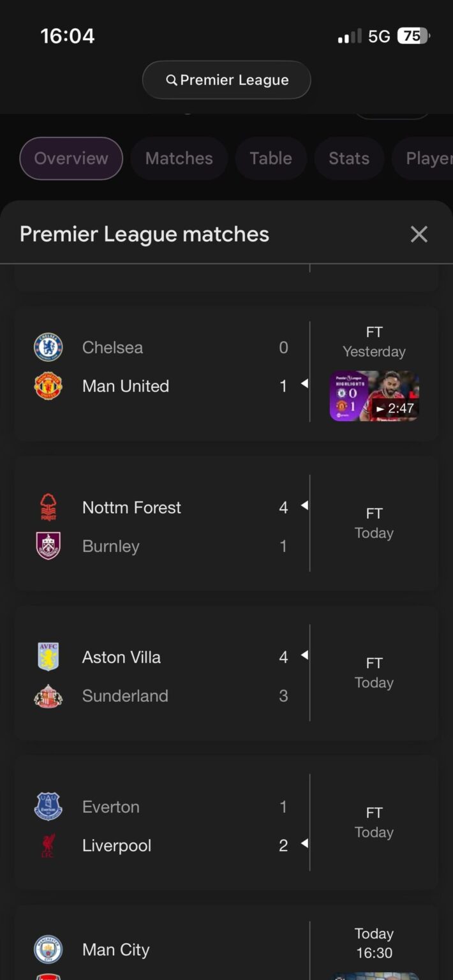Click the Sunderland club badge

pos(48,695)
